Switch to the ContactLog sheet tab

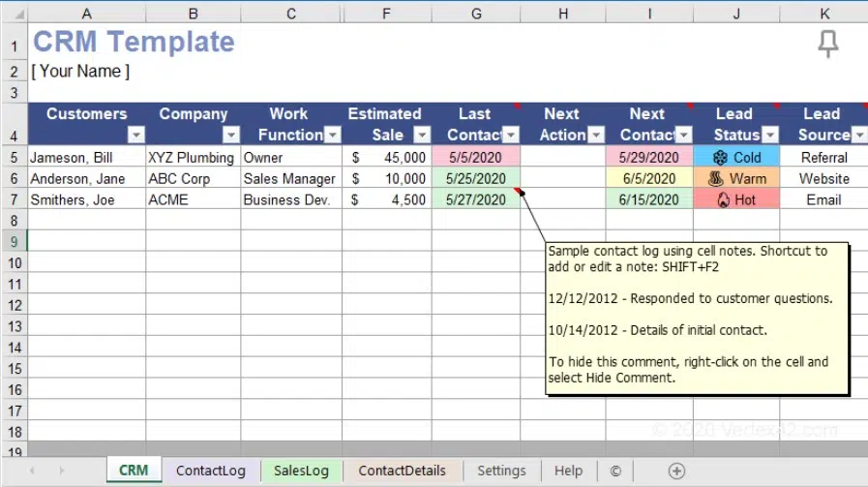[x=210, y=471]
